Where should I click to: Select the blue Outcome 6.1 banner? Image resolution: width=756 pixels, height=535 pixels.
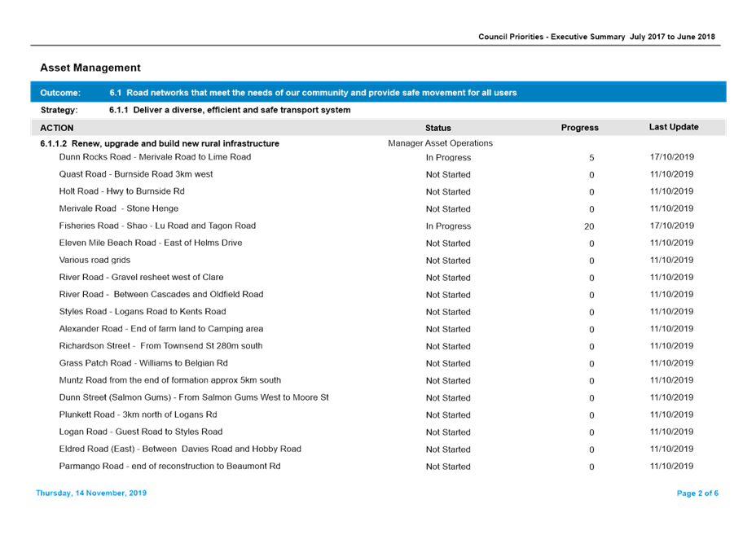[x=377, y=93]
